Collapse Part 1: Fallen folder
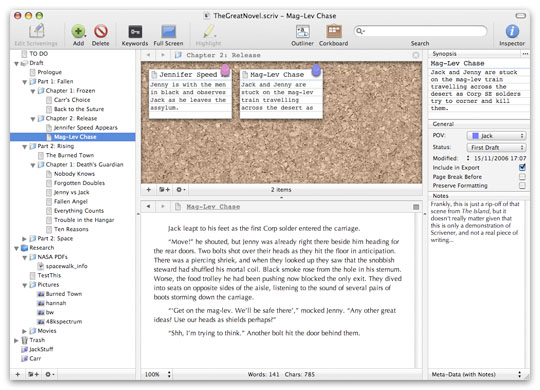Image resolution: width=540 pixels, height=390 pixels. (24, 82)
